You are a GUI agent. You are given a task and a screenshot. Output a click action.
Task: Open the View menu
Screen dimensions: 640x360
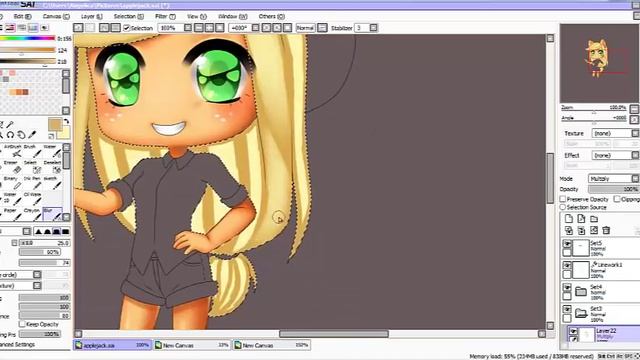(x=197, y=16)
